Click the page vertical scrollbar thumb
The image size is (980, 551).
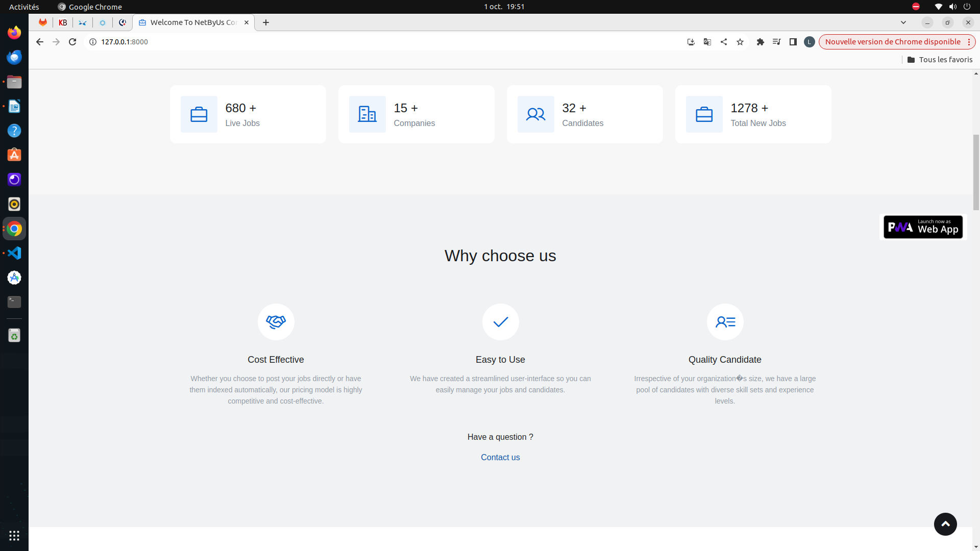pos(976,172)
